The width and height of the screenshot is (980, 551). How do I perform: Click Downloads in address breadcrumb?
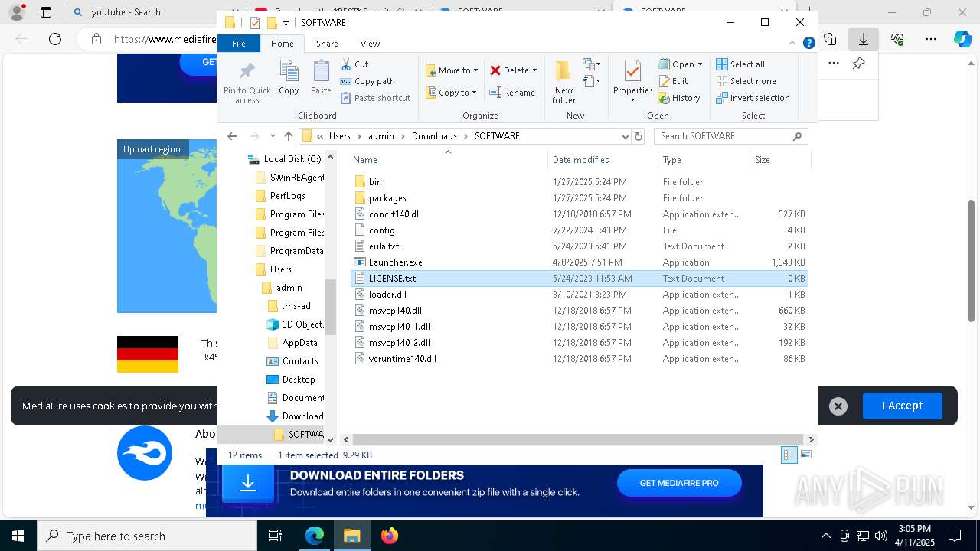tap(434, 136)
